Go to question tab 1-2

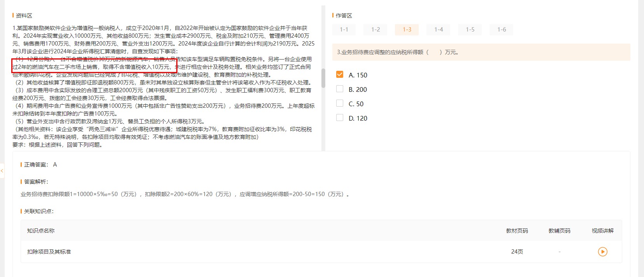click(376, 30)
